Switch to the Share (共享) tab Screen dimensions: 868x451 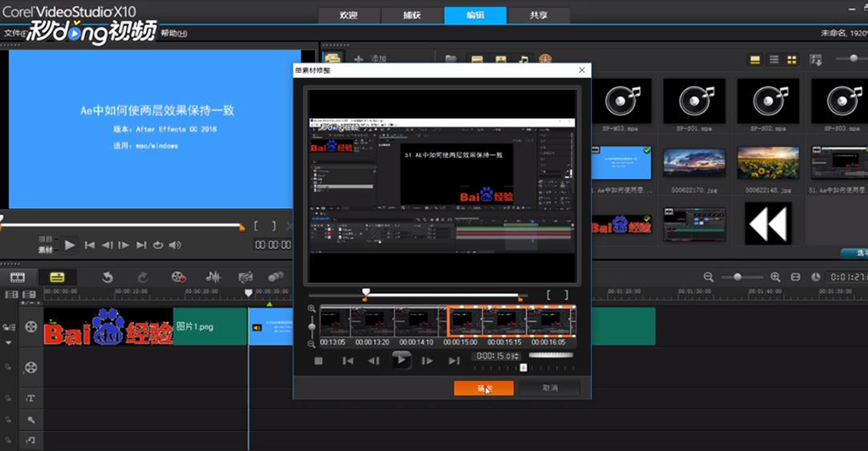tap(538, 15)
